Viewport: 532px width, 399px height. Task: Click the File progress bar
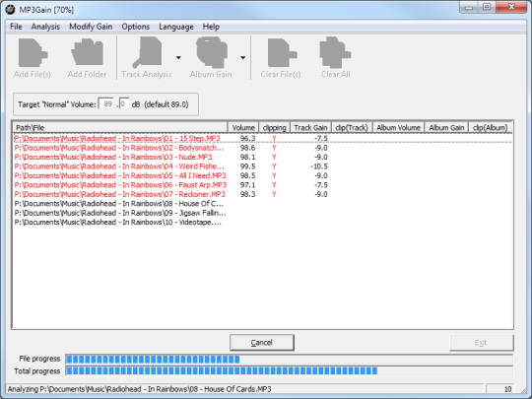[289, 359]
